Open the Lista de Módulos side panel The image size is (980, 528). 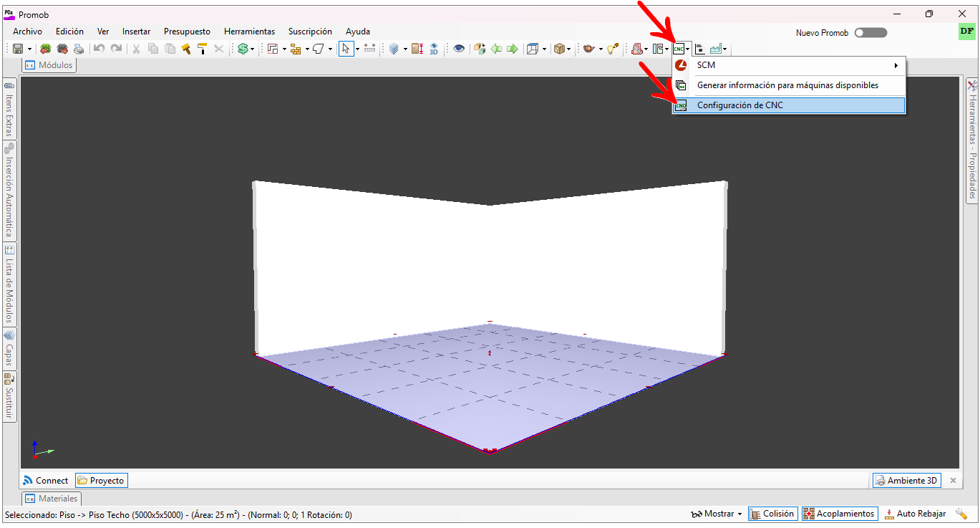(9, 285)
